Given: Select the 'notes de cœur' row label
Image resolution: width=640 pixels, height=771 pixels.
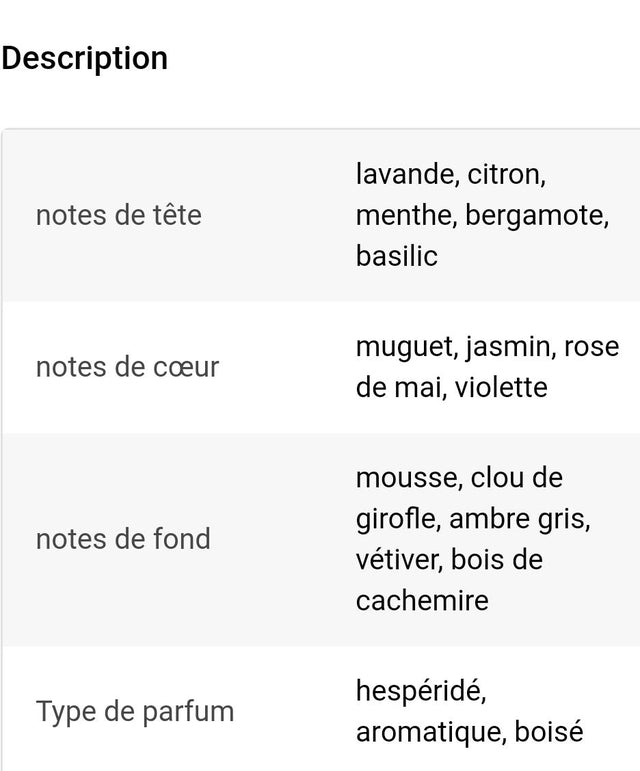Looking at the screenshot, I should [127, 367].
